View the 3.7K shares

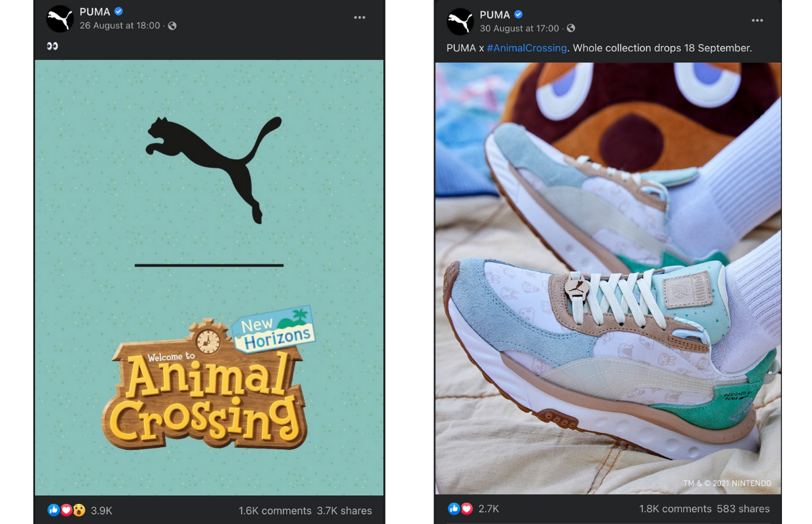pos(344,510)
